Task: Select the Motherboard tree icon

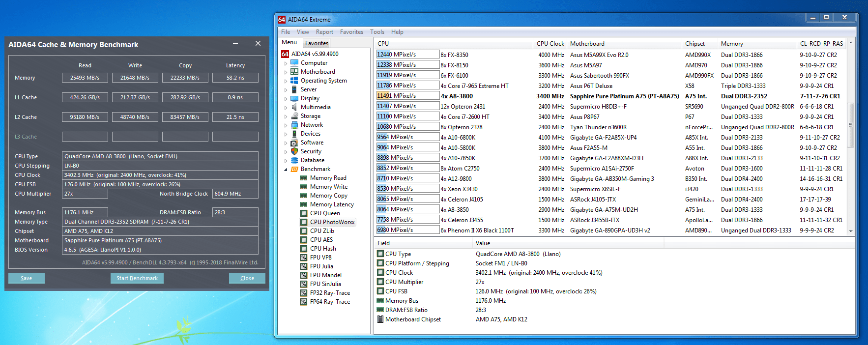Action: pyautogui.click(x=294, y=72)
